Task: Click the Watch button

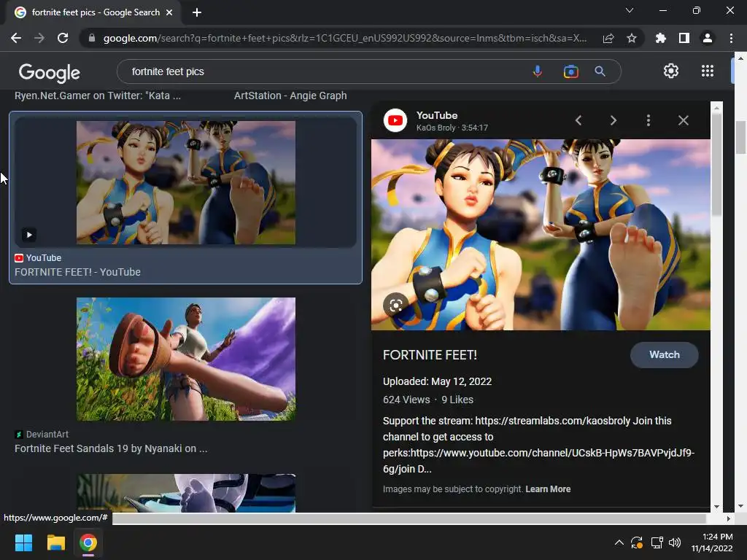Action: [x=664, y=355]
